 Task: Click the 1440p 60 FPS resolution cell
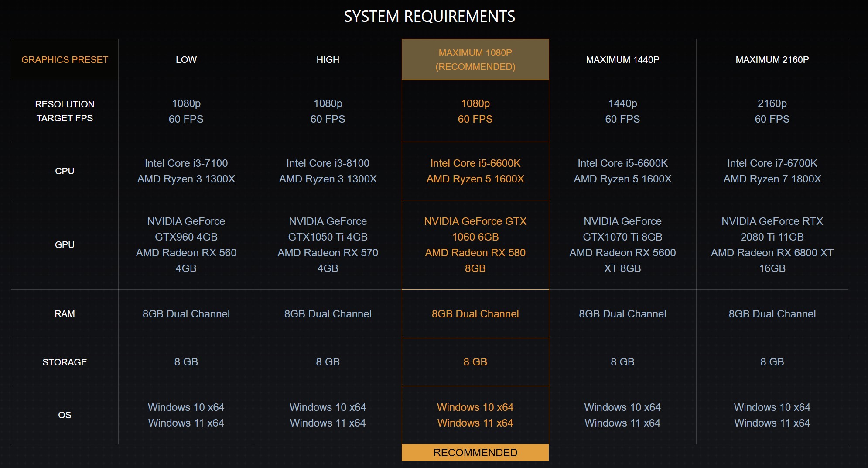click(622, 111)
